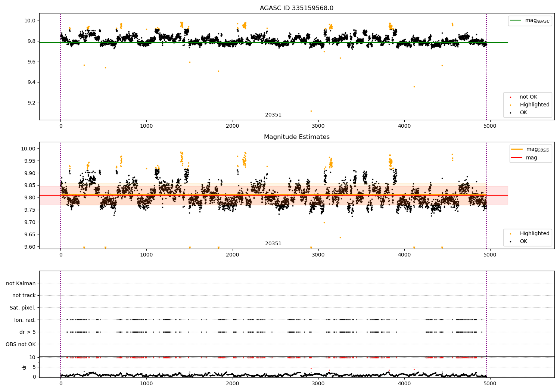The height and width of the screenshot is (392, 560).
Task: Click x-tick 4000 under the dr plot
Action: (404, 383)
